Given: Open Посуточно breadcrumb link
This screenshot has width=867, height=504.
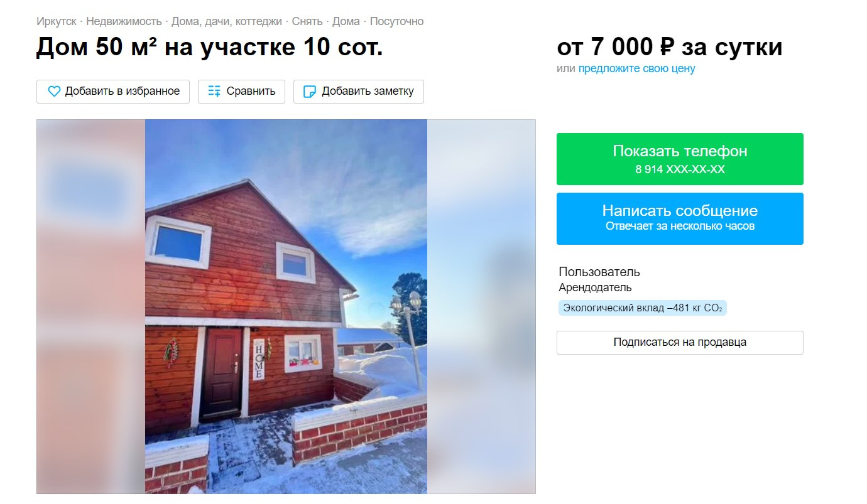Looking at the screenshot, I should point(396,21).
